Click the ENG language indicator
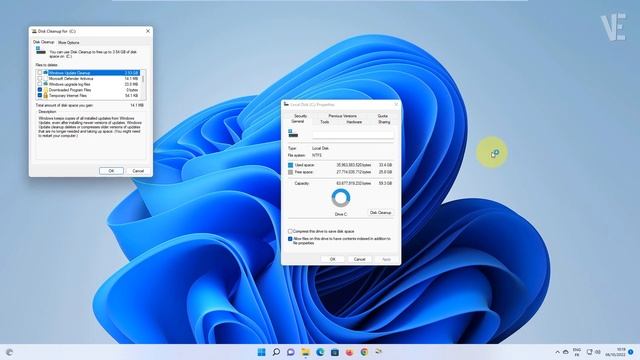Screen dimensions: 640x360 (x=577, y=352)
